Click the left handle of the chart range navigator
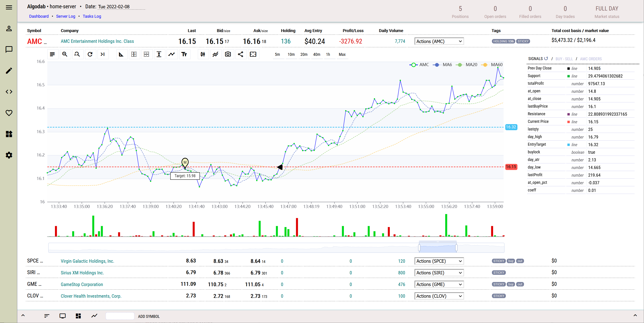 click(x=419, y=247)
